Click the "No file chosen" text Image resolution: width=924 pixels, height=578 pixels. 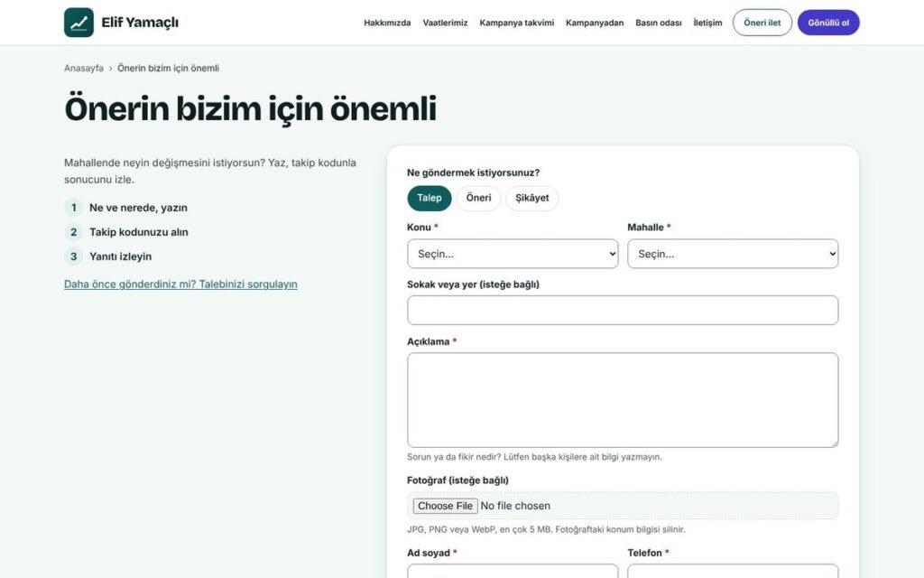(515, 506)
